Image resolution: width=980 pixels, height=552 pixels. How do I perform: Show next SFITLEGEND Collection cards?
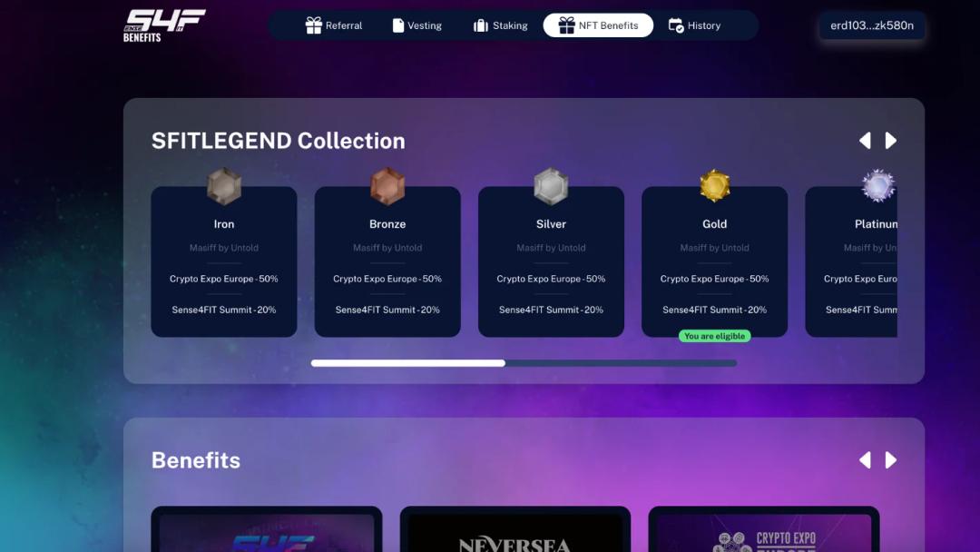coord(891,141)
